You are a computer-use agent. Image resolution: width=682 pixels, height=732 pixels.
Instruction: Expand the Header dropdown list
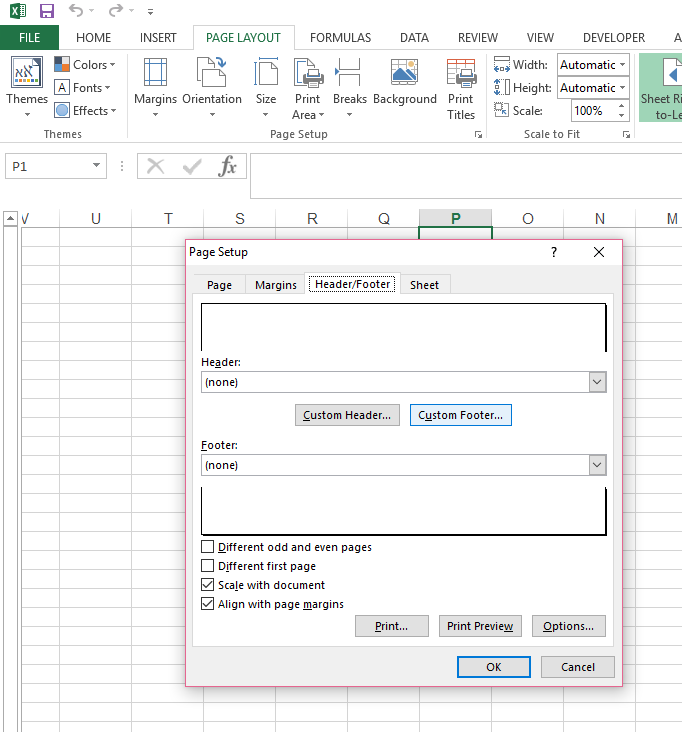(x=597, y=382)
